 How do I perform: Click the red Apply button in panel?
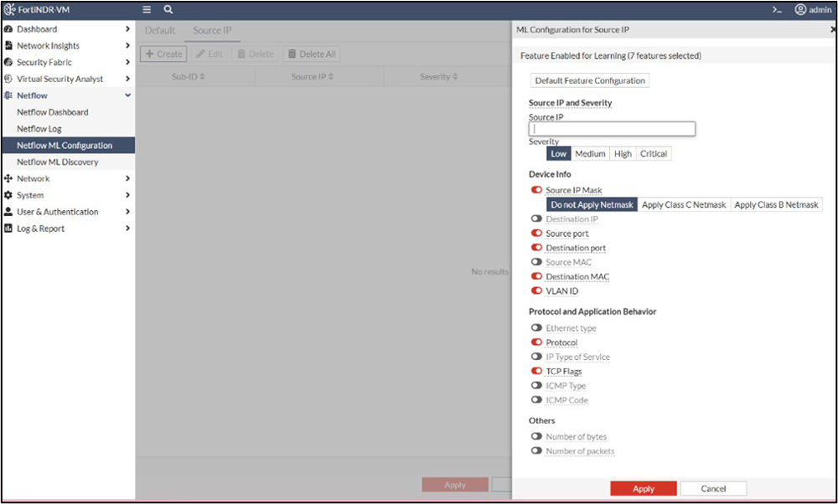(643, 488)
